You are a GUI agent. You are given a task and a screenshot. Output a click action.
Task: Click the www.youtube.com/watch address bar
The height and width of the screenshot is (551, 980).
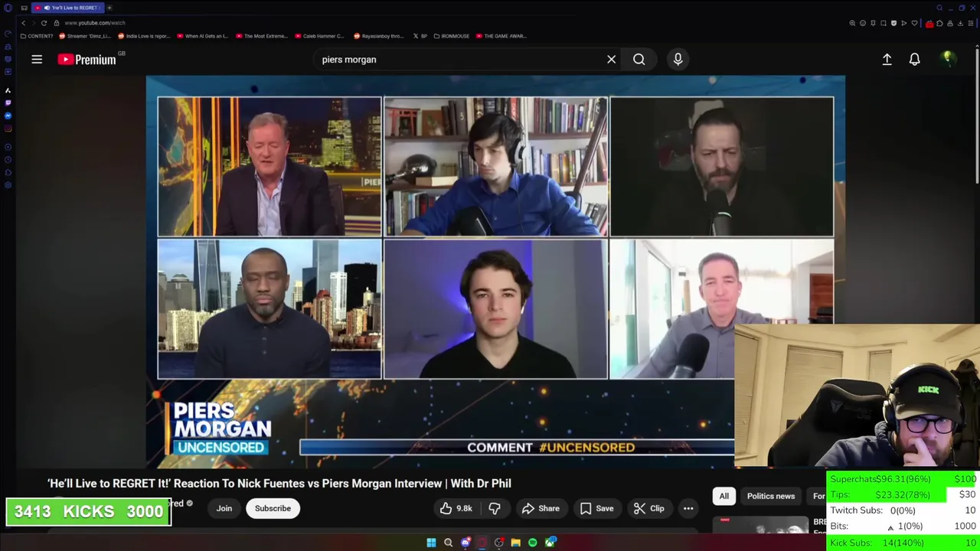pos(95,23)
